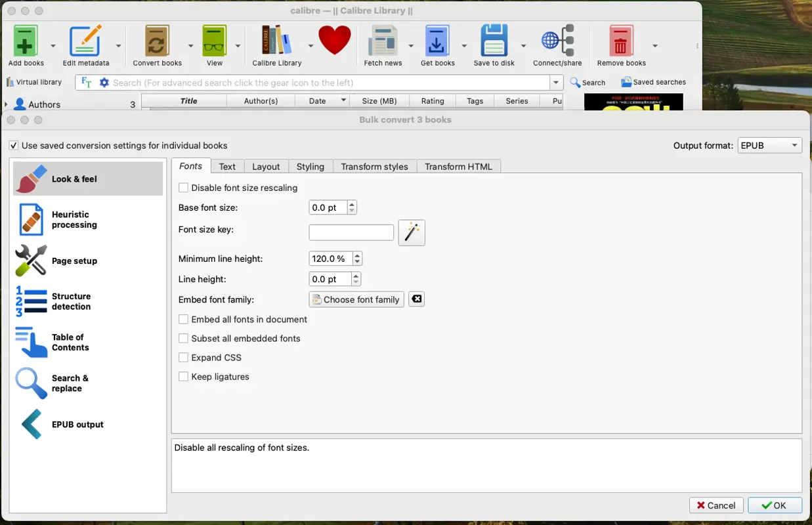Enable Disable font size rescaling
The image size is (812, 525).
[183, 187]
